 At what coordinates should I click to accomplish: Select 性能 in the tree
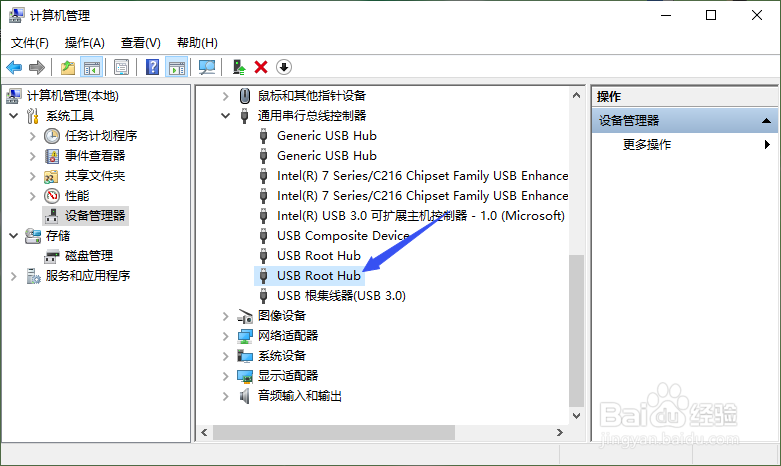(77, 196)
